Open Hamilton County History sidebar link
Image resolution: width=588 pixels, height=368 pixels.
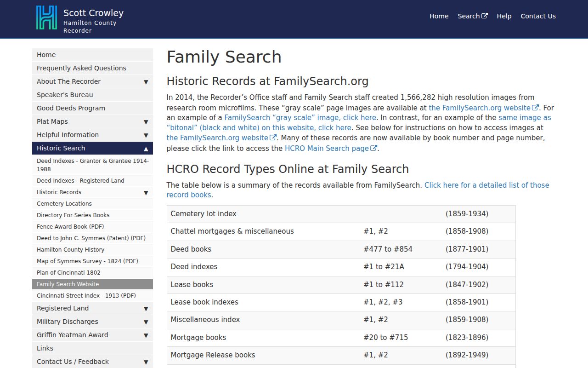pyautogui.click(x=92, y=250)
